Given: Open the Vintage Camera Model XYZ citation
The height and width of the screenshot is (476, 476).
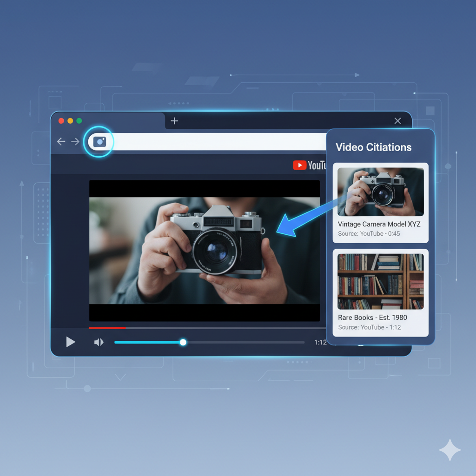Looking at the screenshot, I should 380,202.
